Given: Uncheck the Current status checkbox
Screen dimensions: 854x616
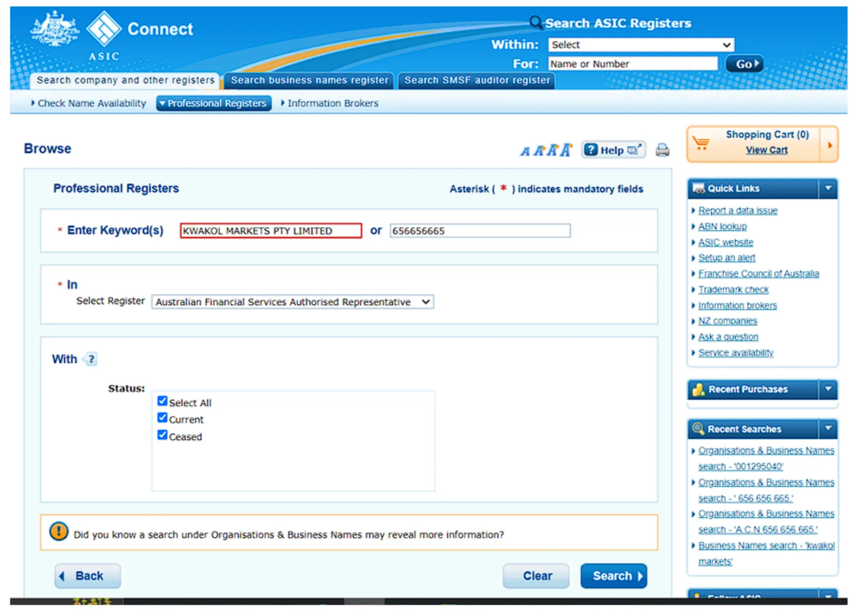Looking at the screenshot, I should (x=162, y=418).
